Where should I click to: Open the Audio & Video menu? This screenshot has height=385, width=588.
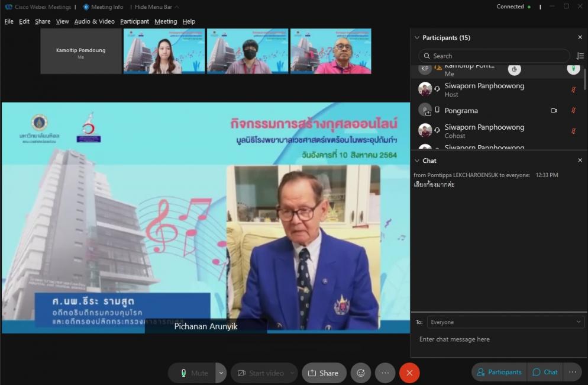95,21
